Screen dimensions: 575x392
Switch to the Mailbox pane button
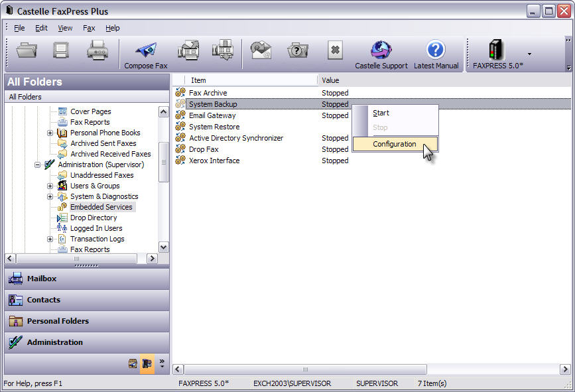(86, 279)
